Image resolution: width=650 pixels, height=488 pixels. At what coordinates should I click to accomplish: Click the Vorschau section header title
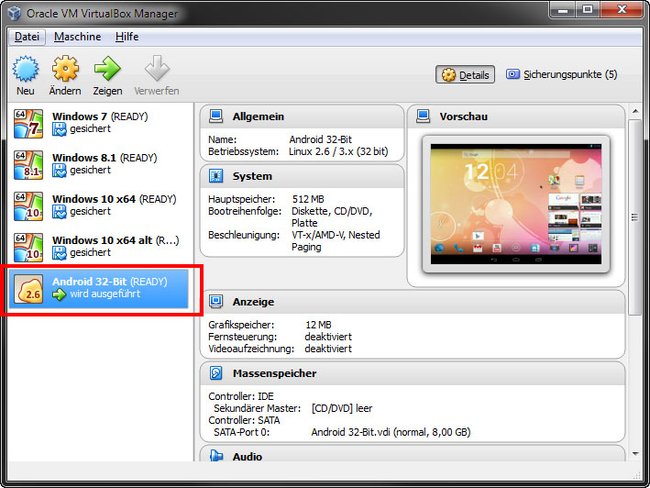[x=463, y=117]
